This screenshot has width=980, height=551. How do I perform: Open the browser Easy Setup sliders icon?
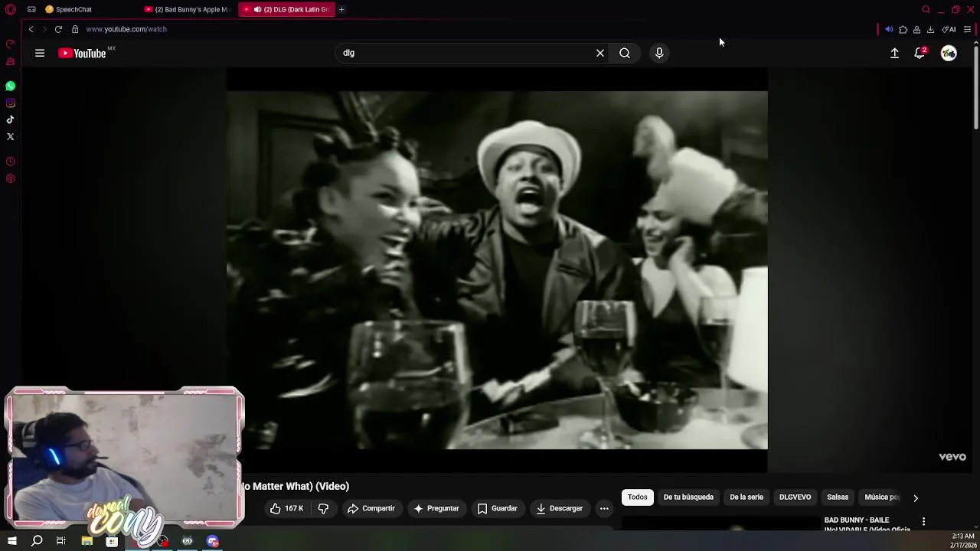[x=968, y=29]
